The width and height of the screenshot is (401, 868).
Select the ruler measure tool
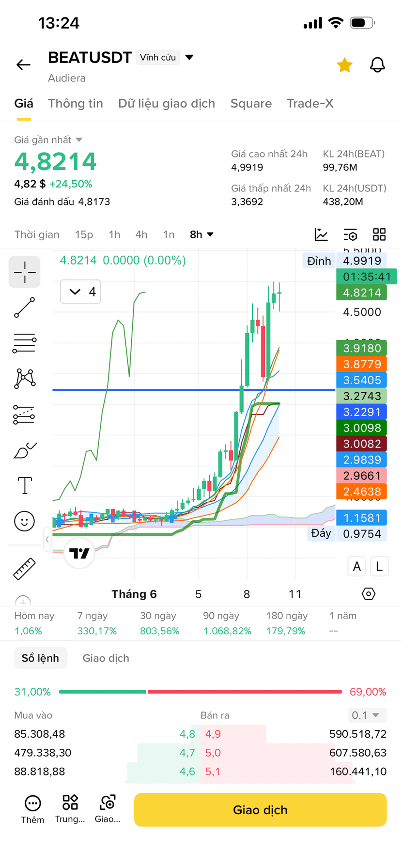(x=24, y=569)
